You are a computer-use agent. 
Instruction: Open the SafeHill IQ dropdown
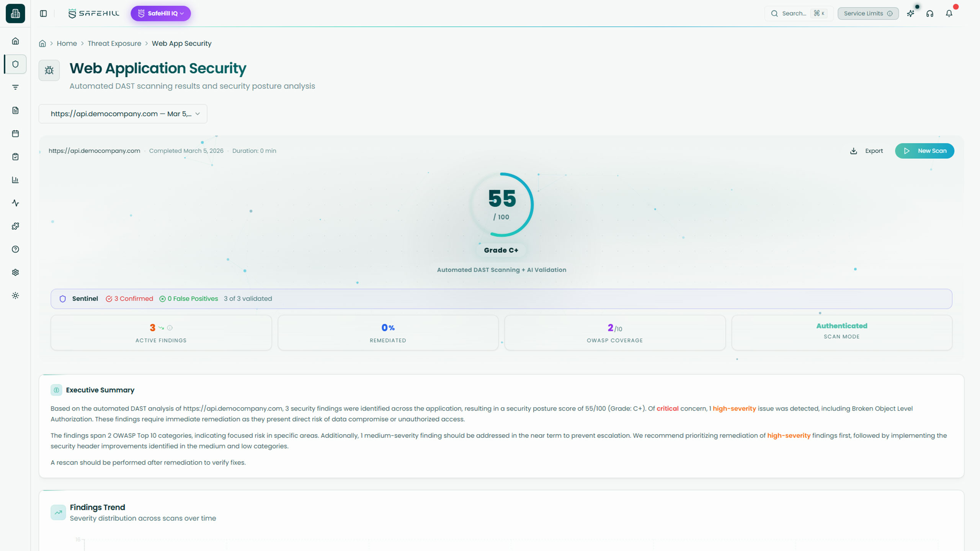(161, 13)
